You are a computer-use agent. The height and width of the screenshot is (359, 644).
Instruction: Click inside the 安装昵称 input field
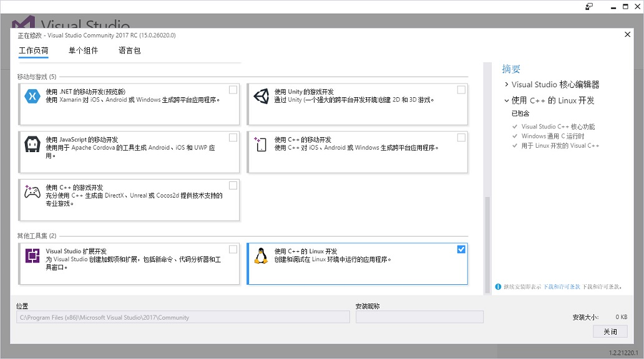pos(418,317)
